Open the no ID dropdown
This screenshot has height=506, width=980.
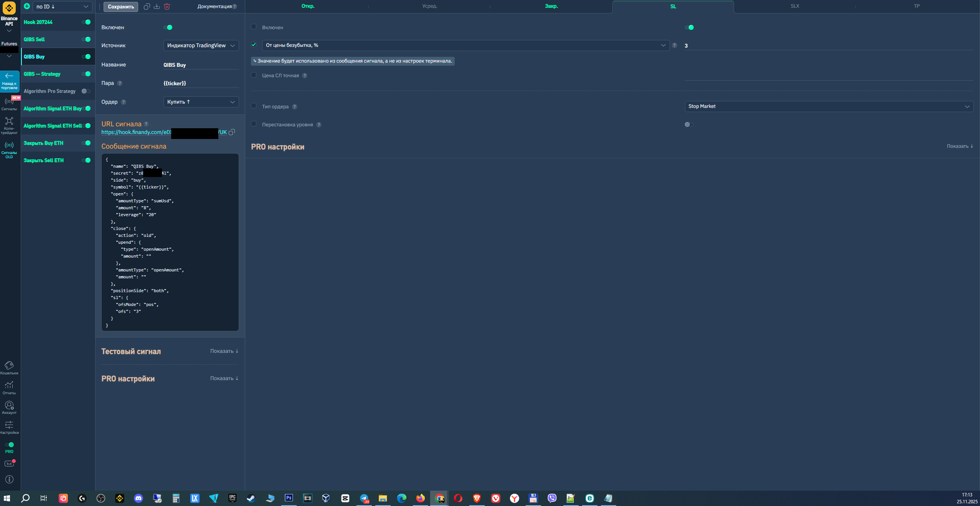click(62, 7)
